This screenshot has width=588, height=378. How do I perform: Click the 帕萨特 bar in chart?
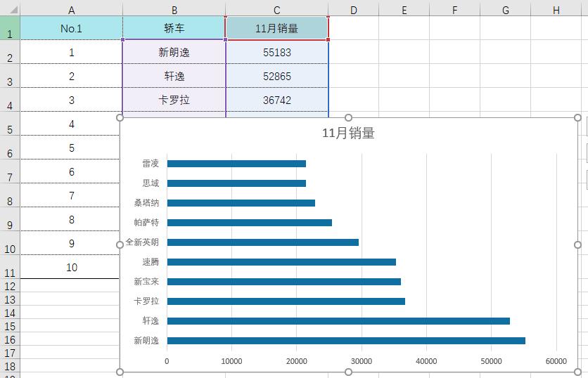[250, 223]
